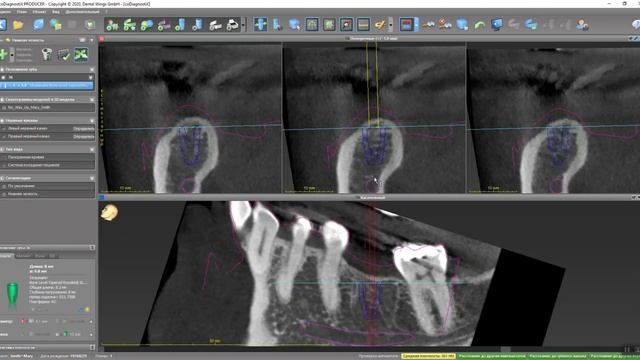Toggle the lower jaw segmentation checkbox
This screenshot has width=640, height=360.
pos(4,194)
